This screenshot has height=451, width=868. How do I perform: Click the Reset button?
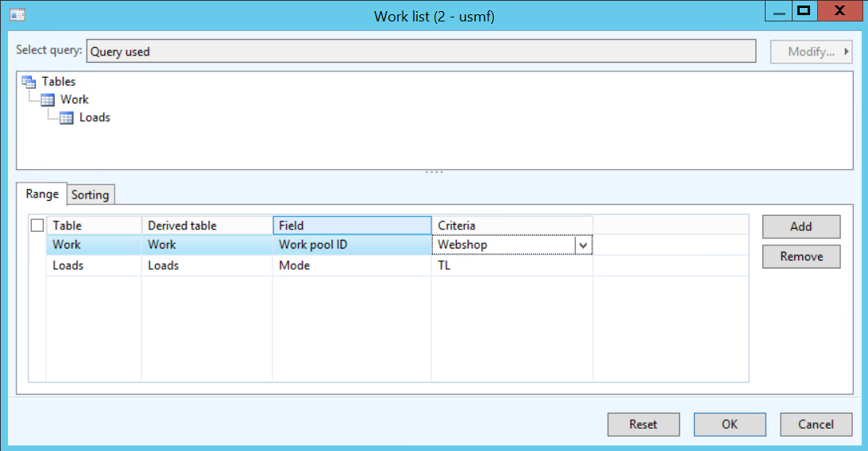[643, 424]
